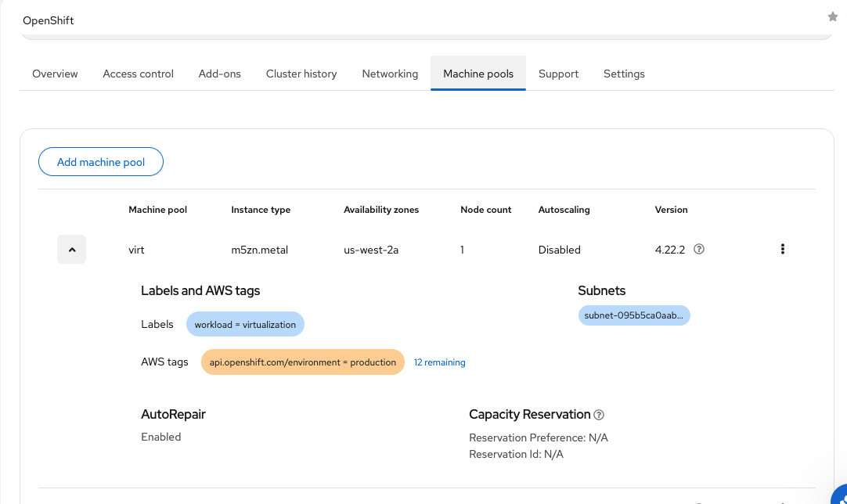
Task: Click the Subnets heading
Action: tap(602, 290)
